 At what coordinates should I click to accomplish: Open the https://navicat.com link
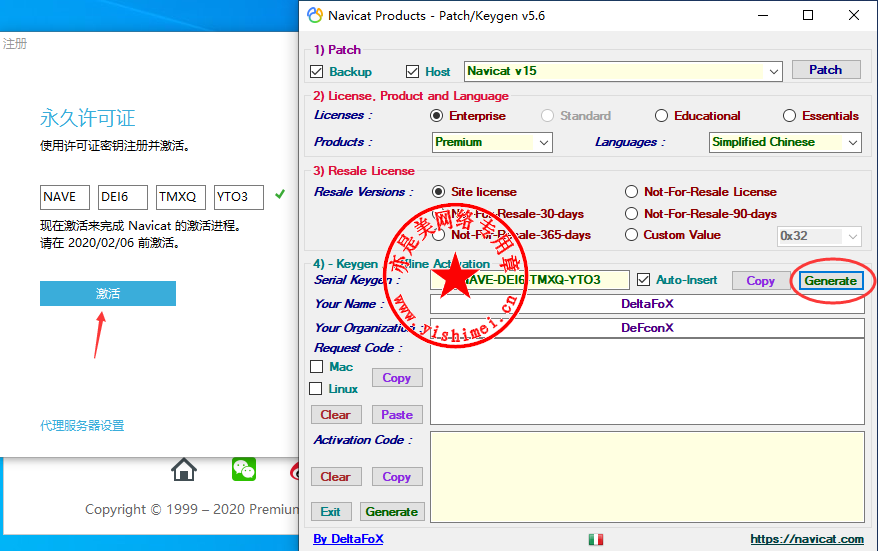(x=807, y=539)
